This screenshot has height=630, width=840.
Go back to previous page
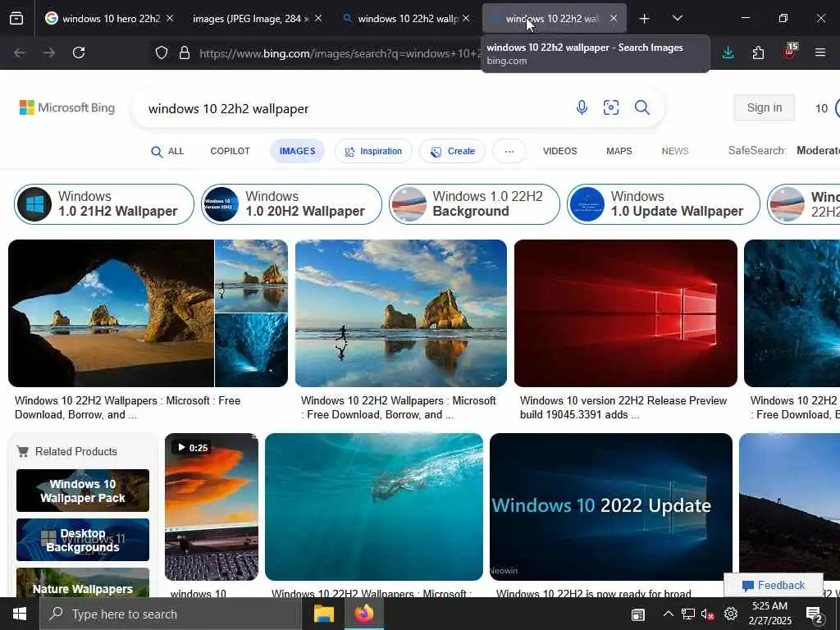pyautogui.click(x=20, y=52)
